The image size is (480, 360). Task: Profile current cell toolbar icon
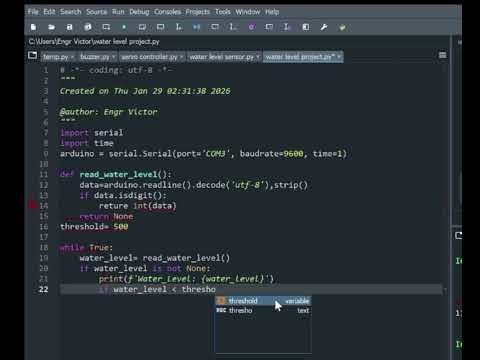pos(269,27)
